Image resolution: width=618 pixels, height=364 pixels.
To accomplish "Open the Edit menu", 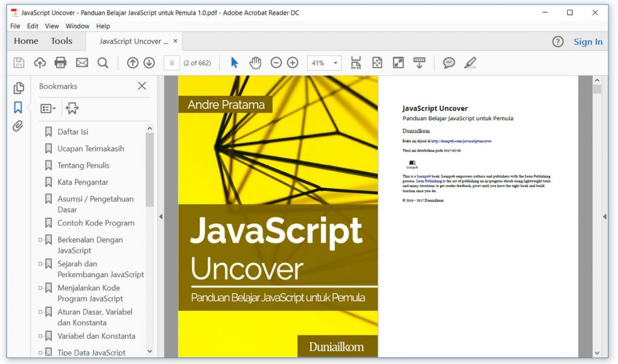I will point(33,26).
